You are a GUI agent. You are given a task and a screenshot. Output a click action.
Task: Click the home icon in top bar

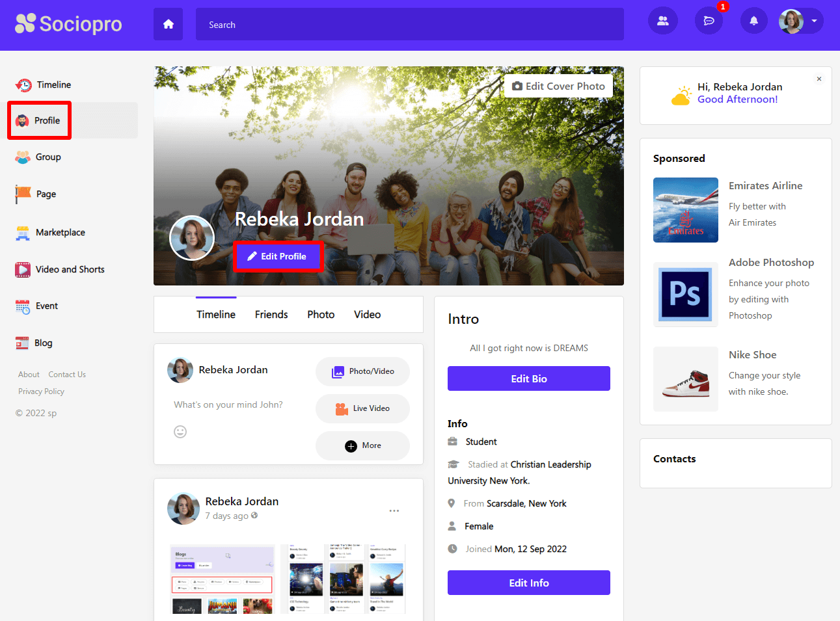(x=168, y=24)
